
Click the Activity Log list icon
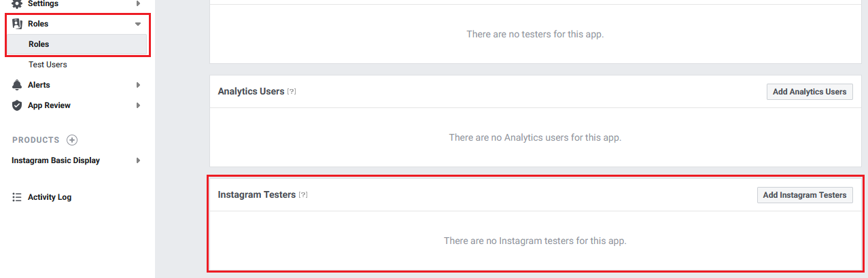coord(17,197)
